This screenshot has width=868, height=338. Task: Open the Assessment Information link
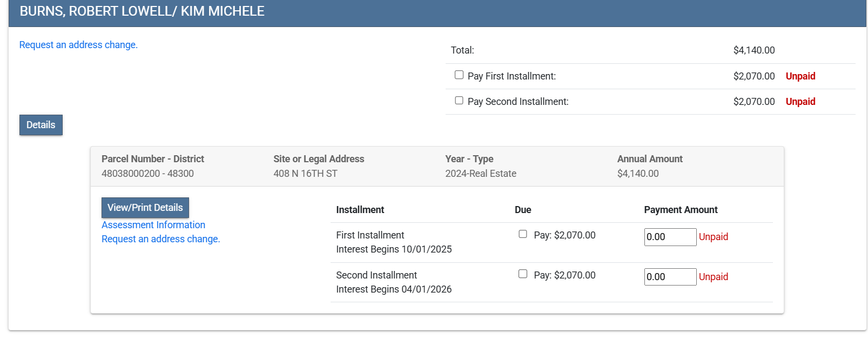[153, 225]
